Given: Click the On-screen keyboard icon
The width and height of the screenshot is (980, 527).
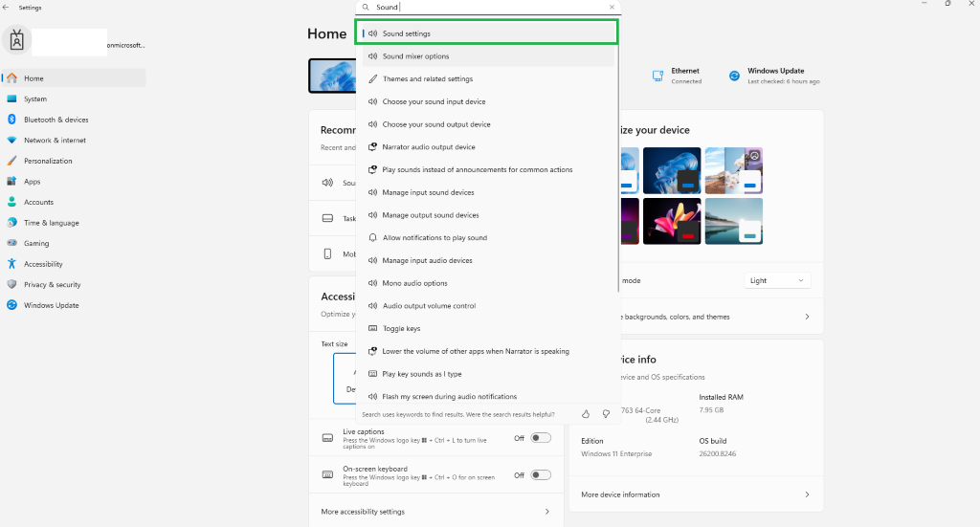Looking at the screenshot, I should tap(327, 474).
